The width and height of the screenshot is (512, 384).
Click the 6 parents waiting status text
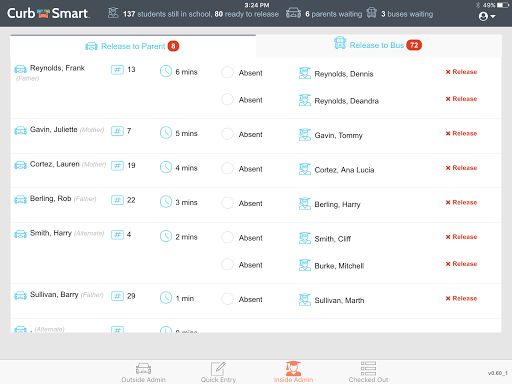click(x=334, y=14)
